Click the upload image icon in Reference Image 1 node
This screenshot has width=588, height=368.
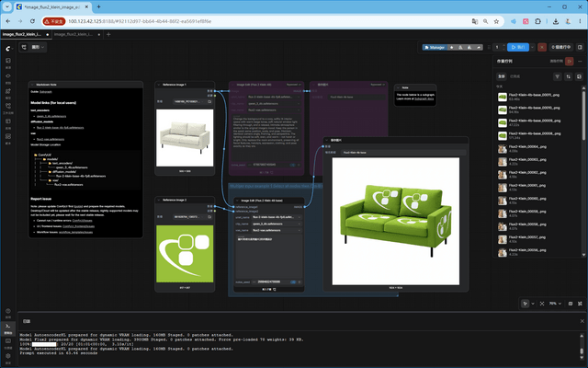tap(209, 101)
